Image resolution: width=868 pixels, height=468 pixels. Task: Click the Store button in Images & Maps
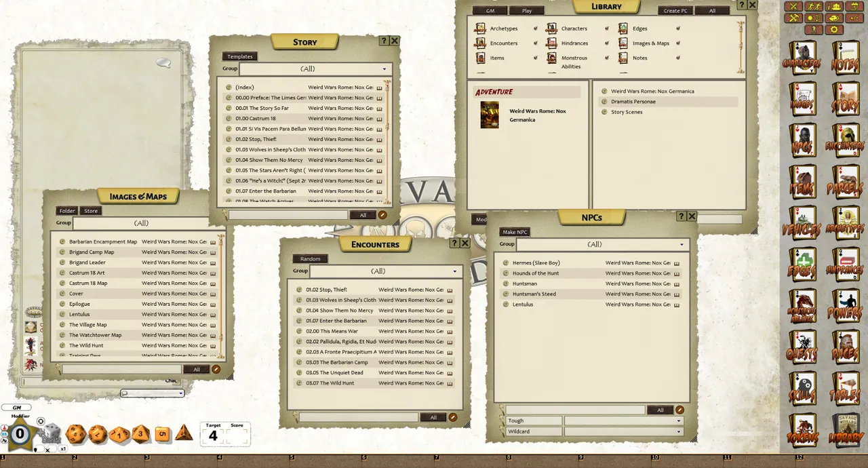pos(91,211)
